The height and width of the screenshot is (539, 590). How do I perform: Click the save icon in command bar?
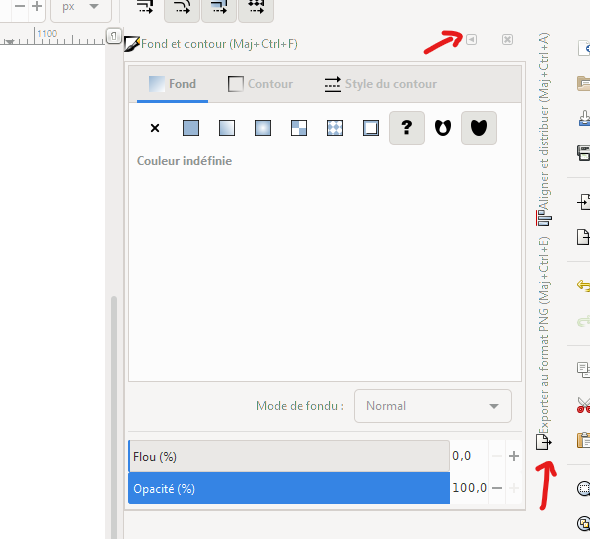584,118
